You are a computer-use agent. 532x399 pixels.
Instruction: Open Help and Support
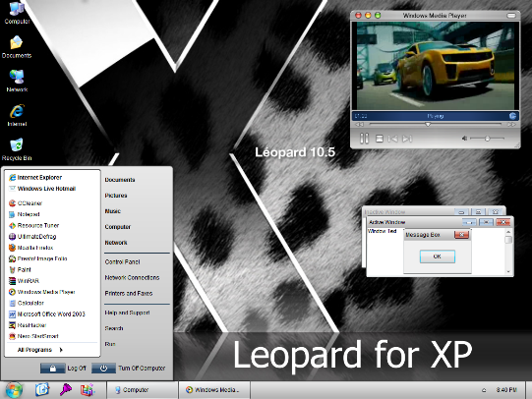(127, 313)
